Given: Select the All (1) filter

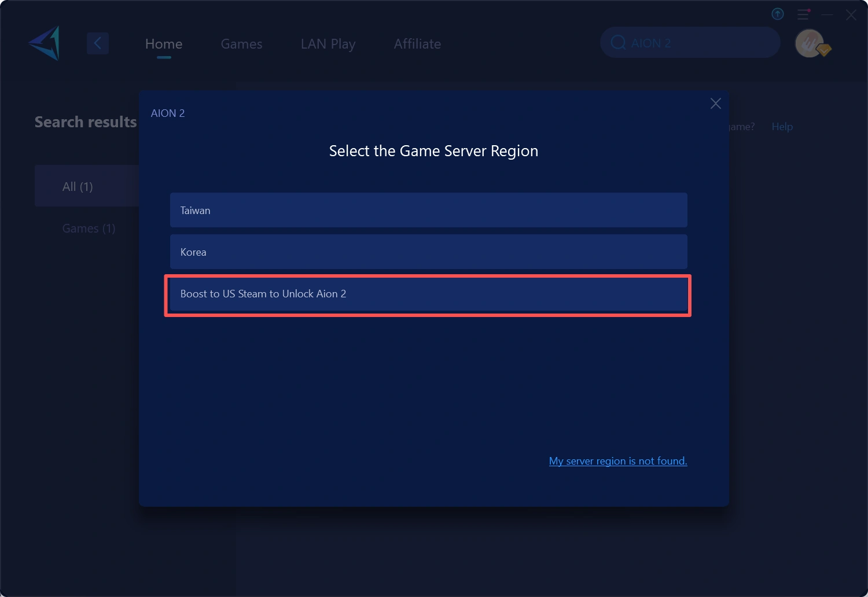Looking at the screenshot, I should click(x=87, y=186).
